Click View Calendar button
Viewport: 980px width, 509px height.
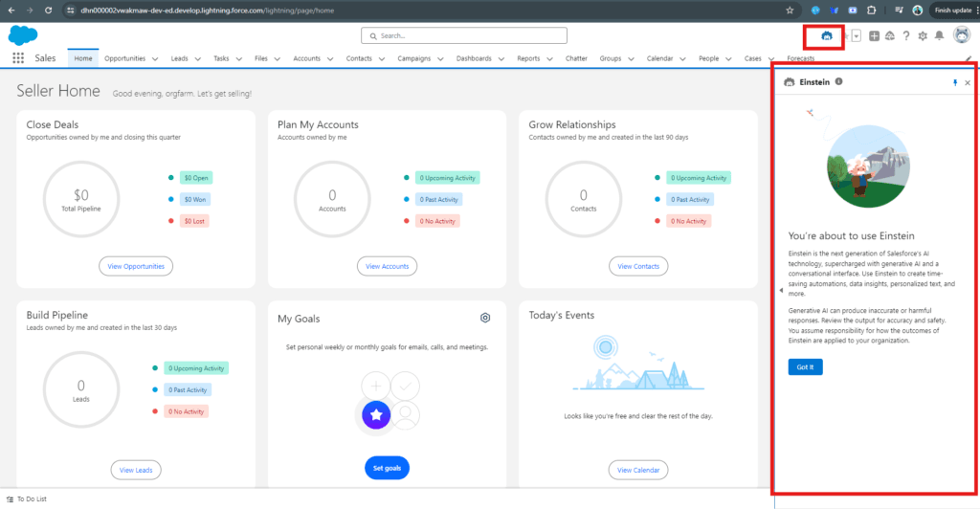[x=638, y=470]
